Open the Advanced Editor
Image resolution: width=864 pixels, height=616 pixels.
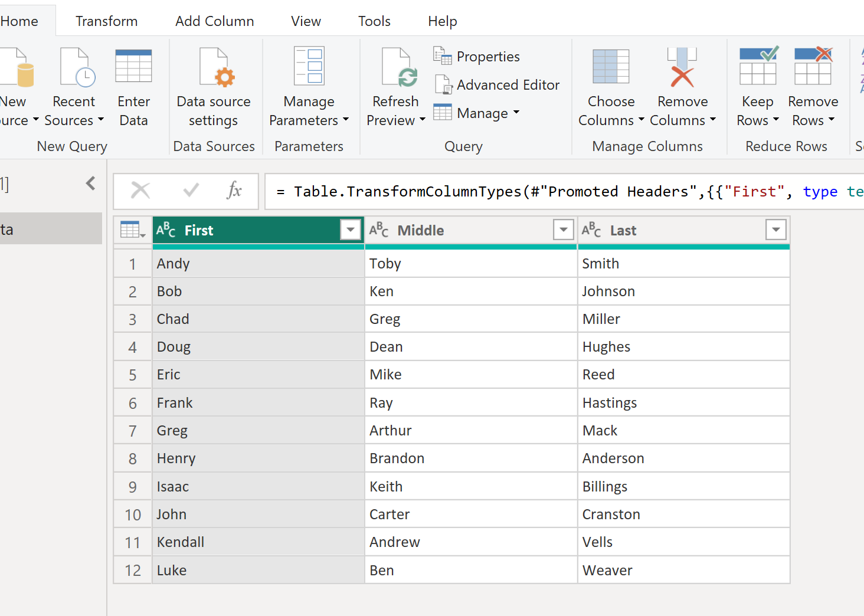(x=498, y=84)
